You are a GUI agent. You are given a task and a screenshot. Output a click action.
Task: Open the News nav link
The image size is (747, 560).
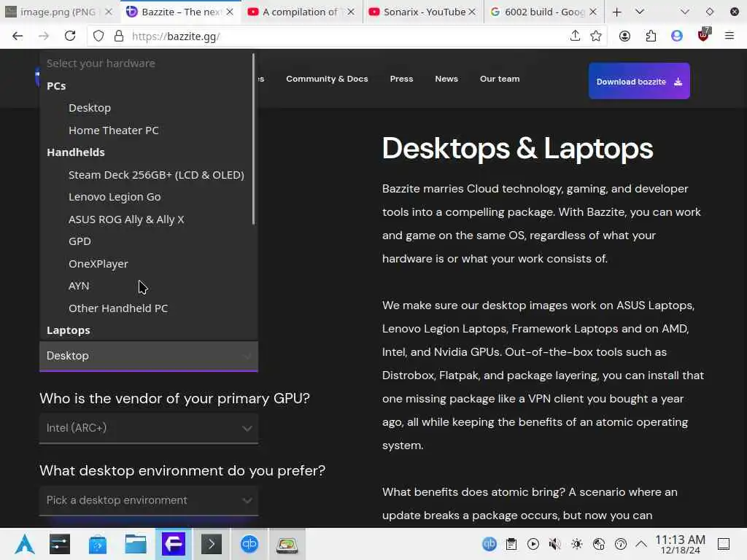point(446,79)
